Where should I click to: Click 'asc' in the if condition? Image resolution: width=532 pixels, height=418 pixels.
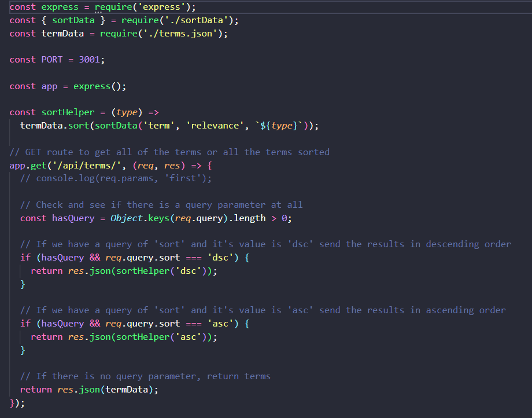[220, 323]
